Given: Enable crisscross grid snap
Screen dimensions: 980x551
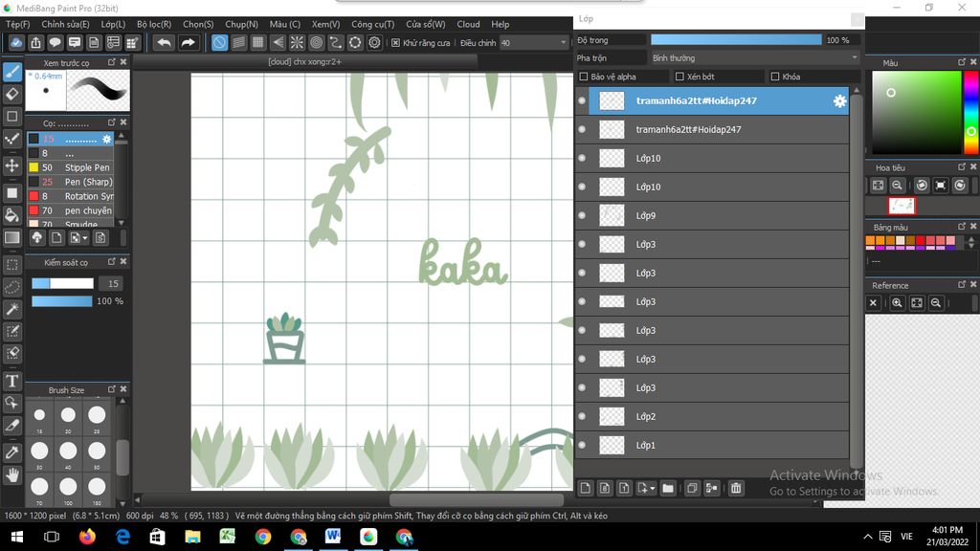Looking at the screenshot, I should (x=258, y=42).
